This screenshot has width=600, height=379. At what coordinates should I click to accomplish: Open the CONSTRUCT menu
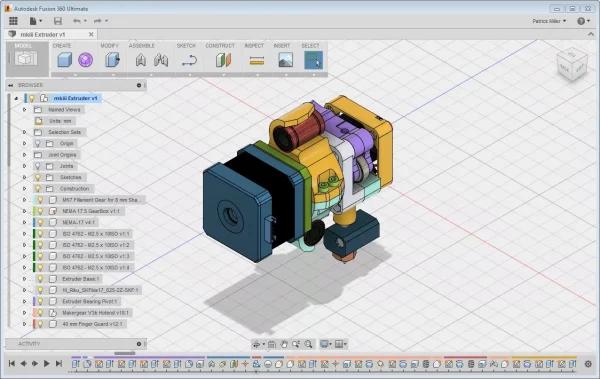(220, 46)
